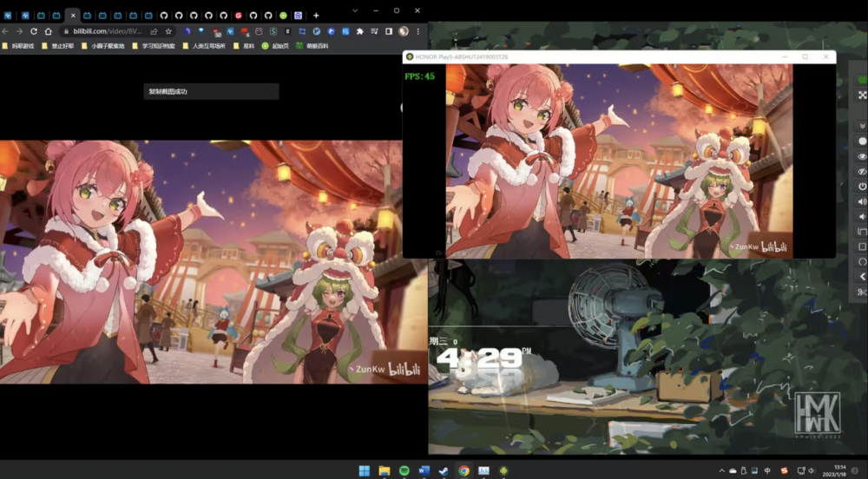The width and height of the screenshot is (868, 479).
Task: Switch to the last tab with purple icon
Action: click(x=298, y=16)
